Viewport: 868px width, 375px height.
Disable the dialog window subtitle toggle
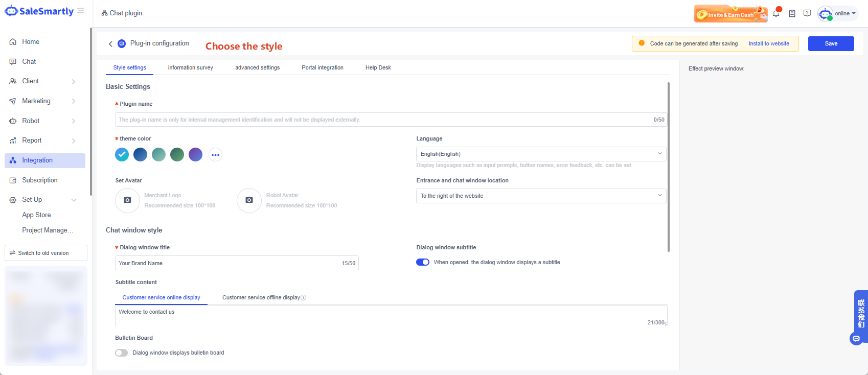pos(423,262)
